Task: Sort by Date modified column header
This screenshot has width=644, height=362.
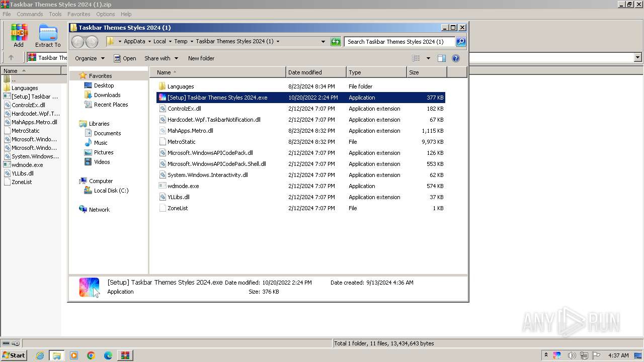Action: click(316, 72)
